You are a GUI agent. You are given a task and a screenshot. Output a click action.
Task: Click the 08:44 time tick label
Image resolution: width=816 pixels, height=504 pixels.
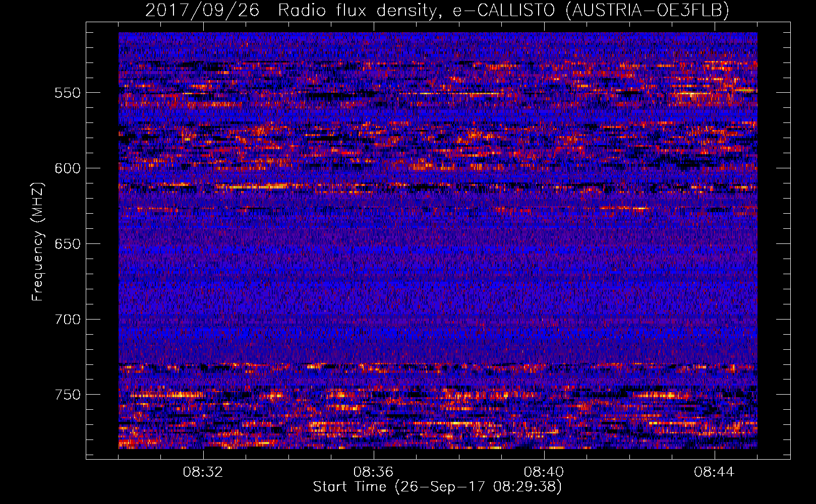714,472
